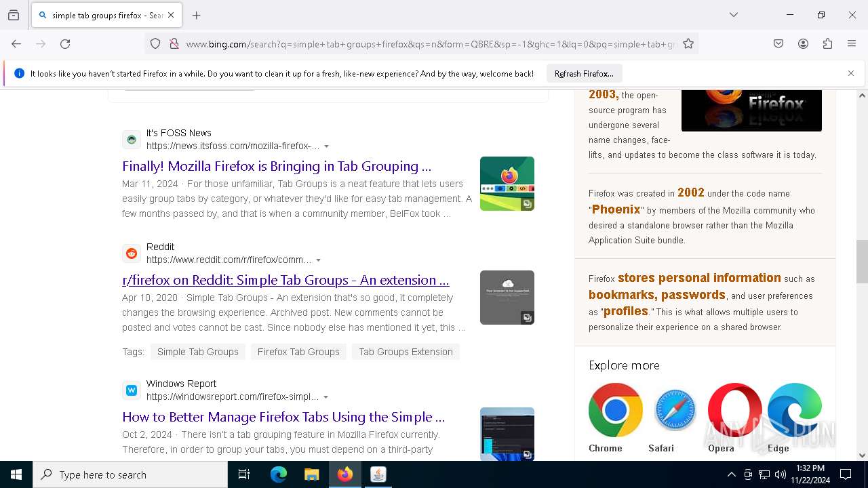Switch to Firefox in taskbar

(345, 474)
